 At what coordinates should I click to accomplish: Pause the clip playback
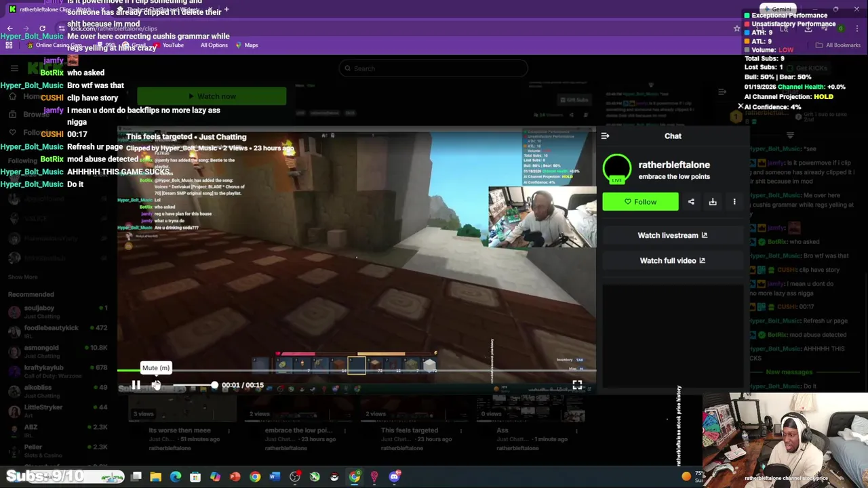point(136,385)
